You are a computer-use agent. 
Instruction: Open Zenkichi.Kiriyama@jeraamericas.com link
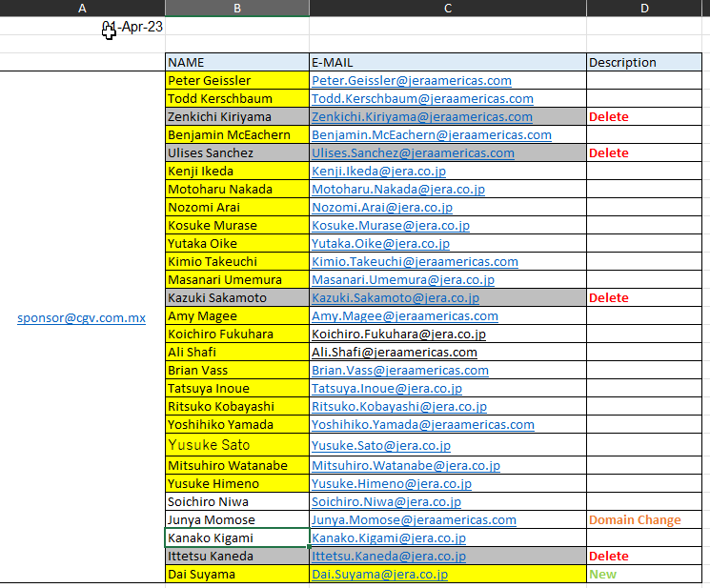point(422,117)
